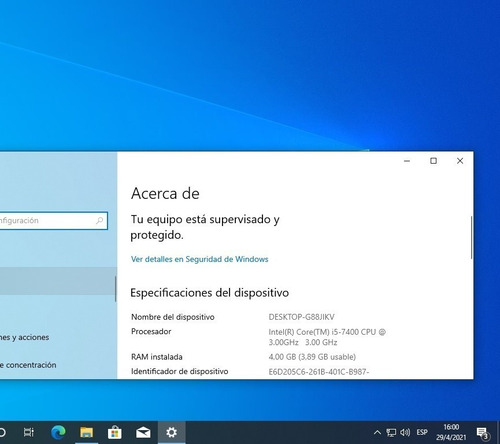Viewport: 500px width, 444px height.
Task: Click the Settings content scrollbar thumb
Action: (471, 237)
